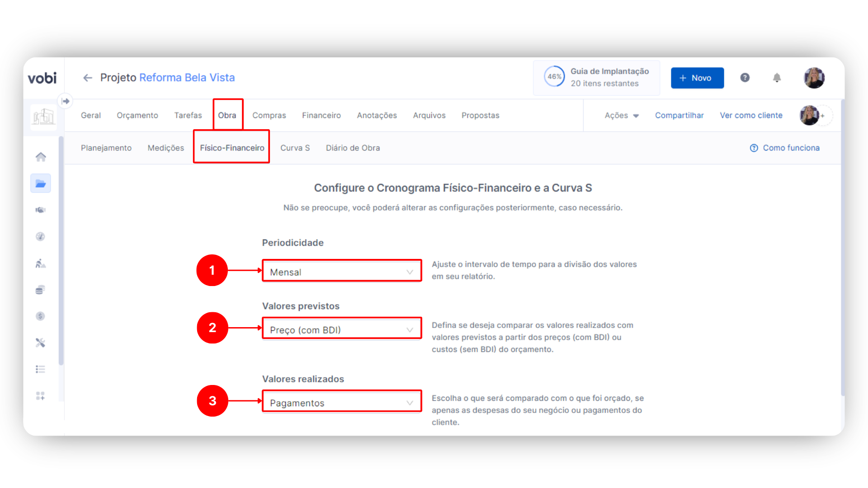
Task: Click the notification bell icon
Action: [777, 78]
